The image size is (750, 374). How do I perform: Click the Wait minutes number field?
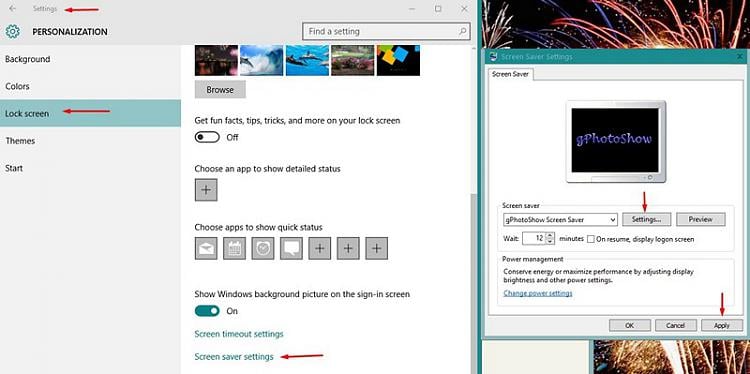534,238
